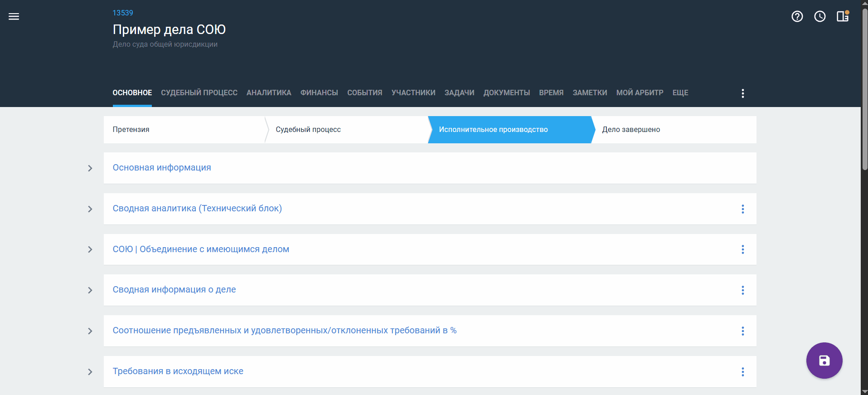The height and width of the screenshot is (395, 868).
Task: Open the hamburger navigation menu
Action: (14, 17)
